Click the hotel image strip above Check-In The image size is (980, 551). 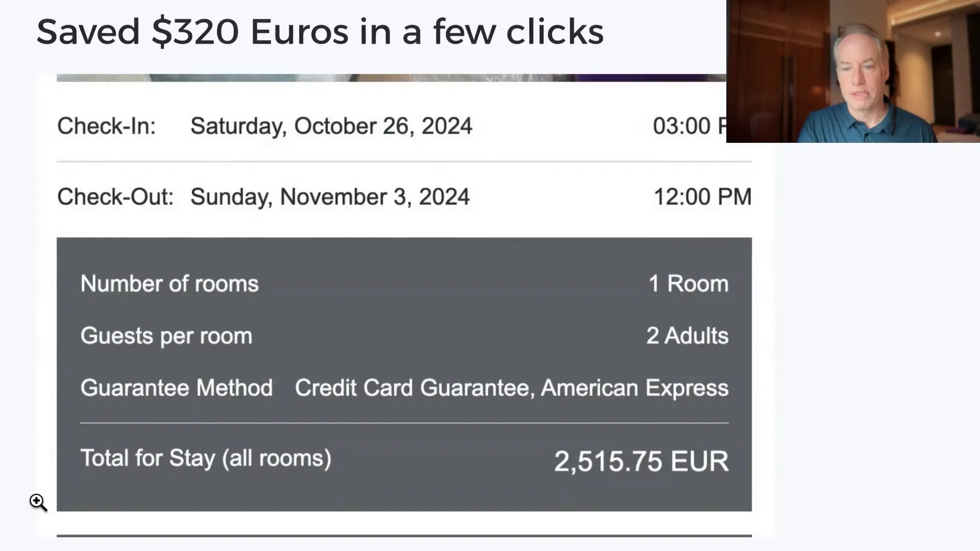(391, 78)
